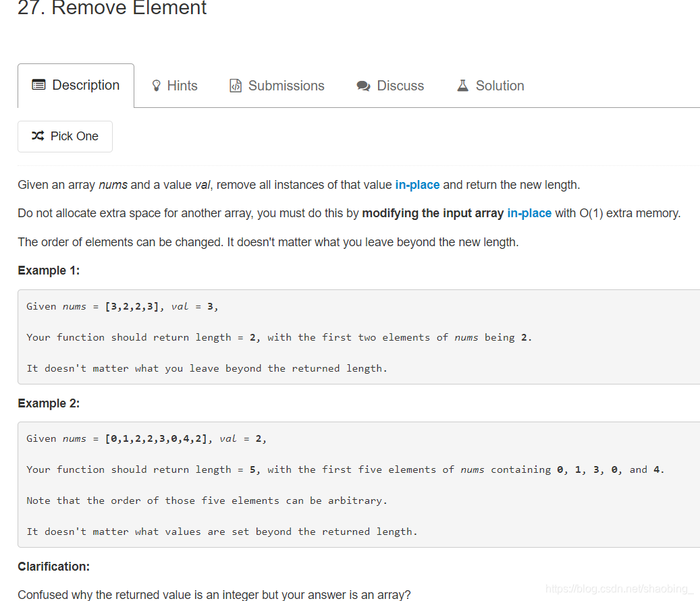
Task: Click the '27. Remove Element' problem title
Action: point(112,8)
